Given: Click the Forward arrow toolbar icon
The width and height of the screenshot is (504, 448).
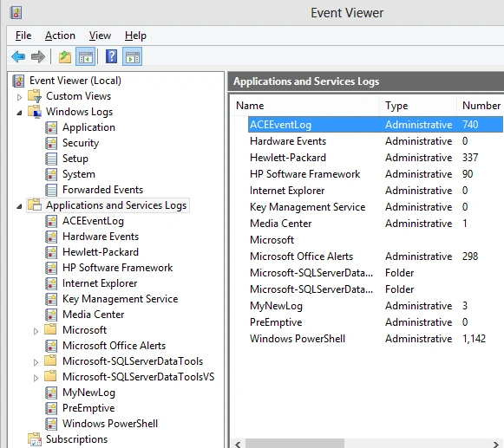Looking at the screenshot, I should pos(38,57).
